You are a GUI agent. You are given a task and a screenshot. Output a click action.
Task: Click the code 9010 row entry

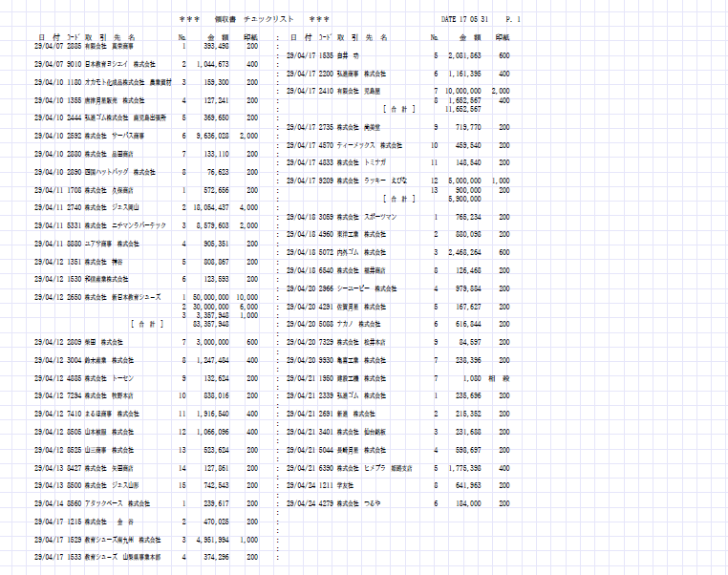[x=74, y=64]
